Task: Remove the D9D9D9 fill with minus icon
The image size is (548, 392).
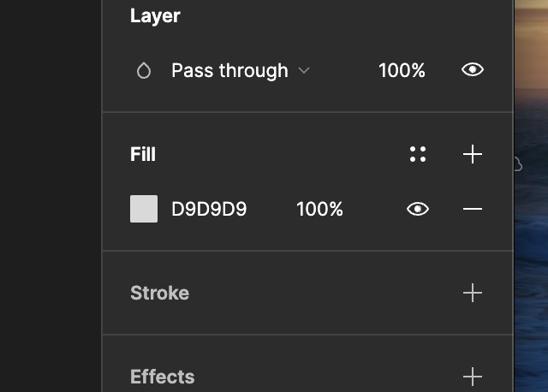Action: (x=473, y=209)
